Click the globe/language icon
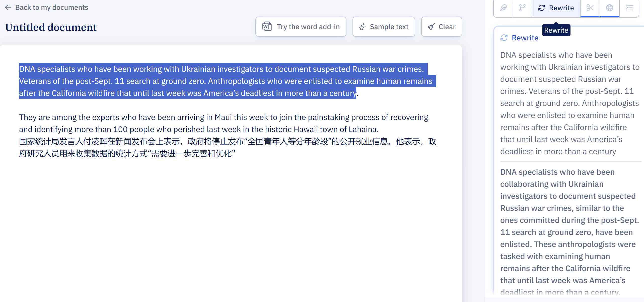Image resolution: width=644 pixels, height=302 pixels. (610, 7)
